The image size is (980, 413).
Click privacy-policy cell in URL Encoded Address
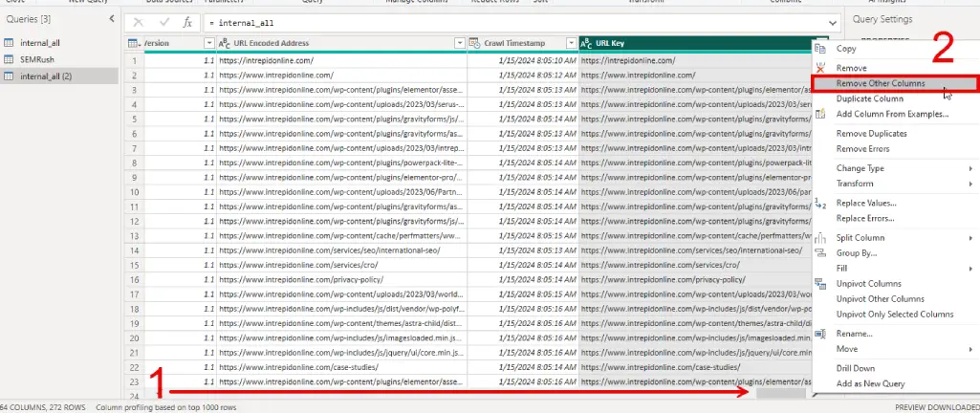coord(342,279)
